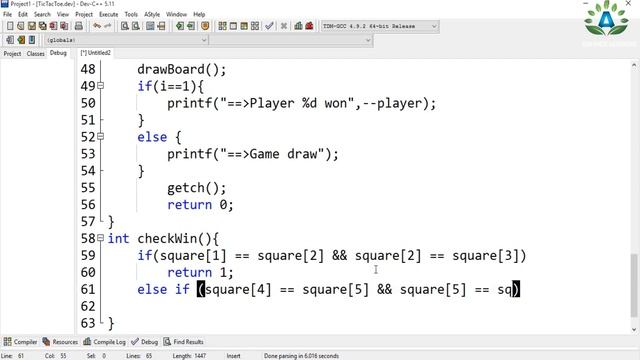This screenshot has width=640, height=360.
Task: Select the [*] Untitled2 editor tab
Action: pyautogui.click(x=96, y=53)
